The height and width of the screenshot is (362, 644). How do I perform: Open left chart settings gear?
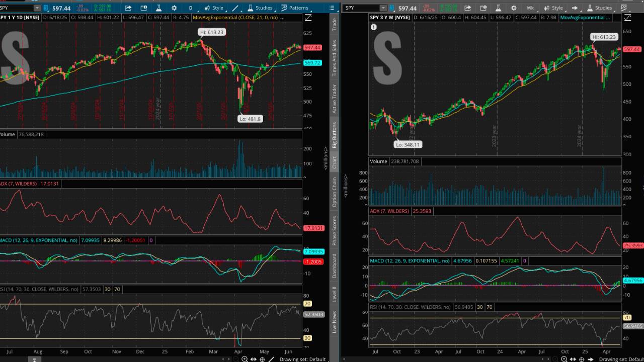(174, 8)
